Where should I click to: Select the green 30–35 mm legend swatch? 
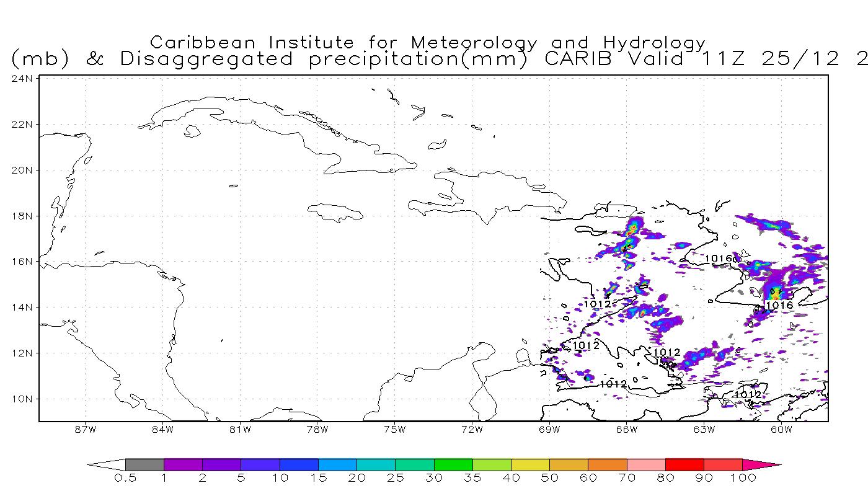[x=453, y=464]
